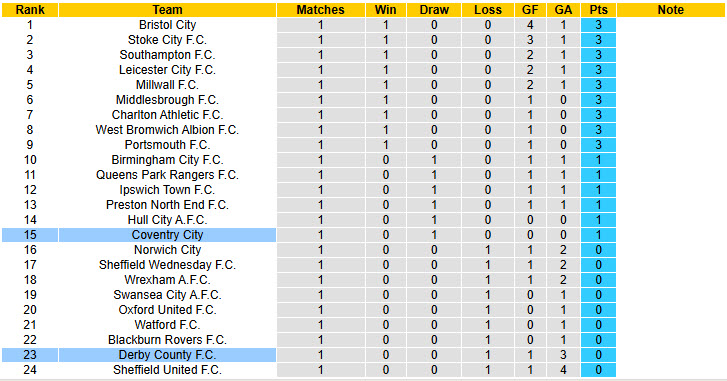Click the Note column header

coord(670,10)
